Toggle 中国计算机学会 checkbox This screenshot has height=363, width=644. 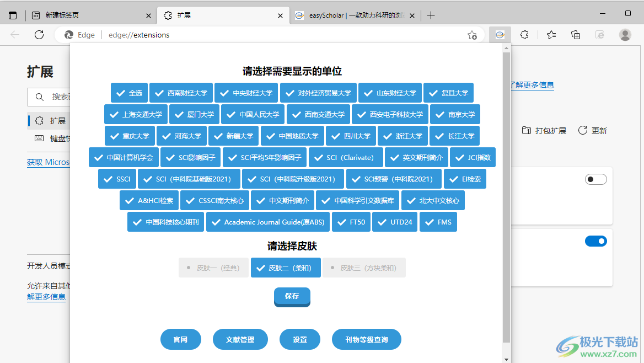pyautogui.click(x=124, y=157)
